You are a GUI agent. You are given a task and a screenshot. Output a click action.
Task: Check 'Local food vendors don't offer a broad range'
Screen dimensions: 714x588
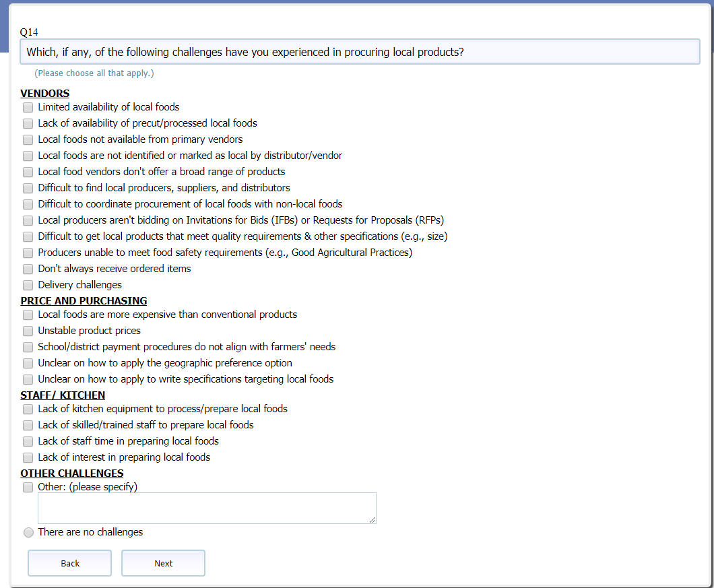click(x=28, y=172)
